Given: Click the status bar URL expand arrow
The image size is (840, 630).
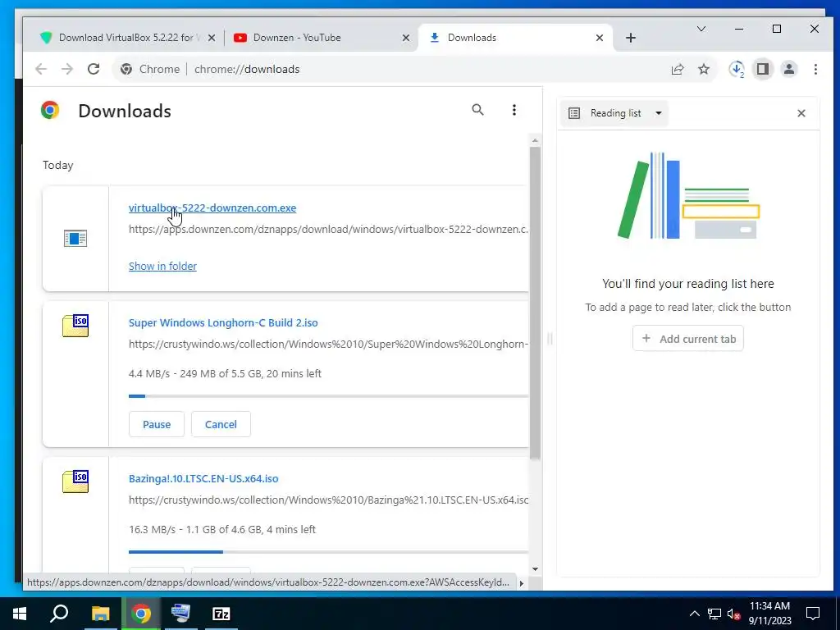Looking at the screenshot, I should click(522, 583).
